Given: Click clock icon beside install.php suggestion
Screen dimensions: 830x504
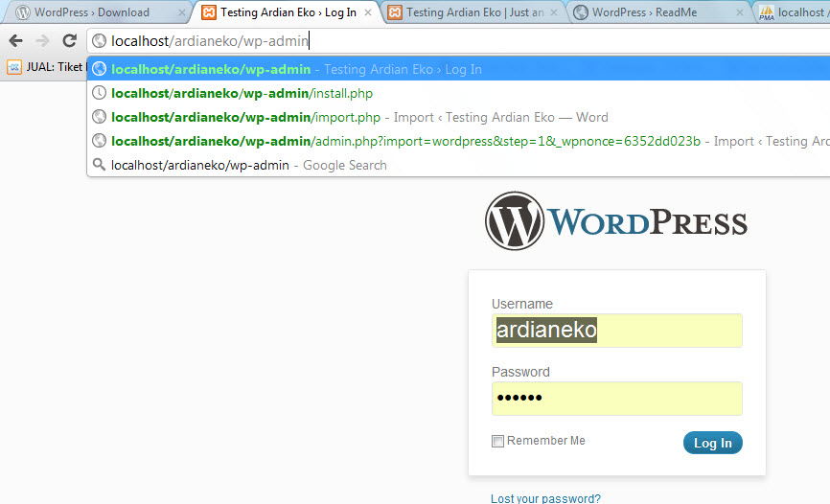Looking at the screenshot, I should [99, 93].
